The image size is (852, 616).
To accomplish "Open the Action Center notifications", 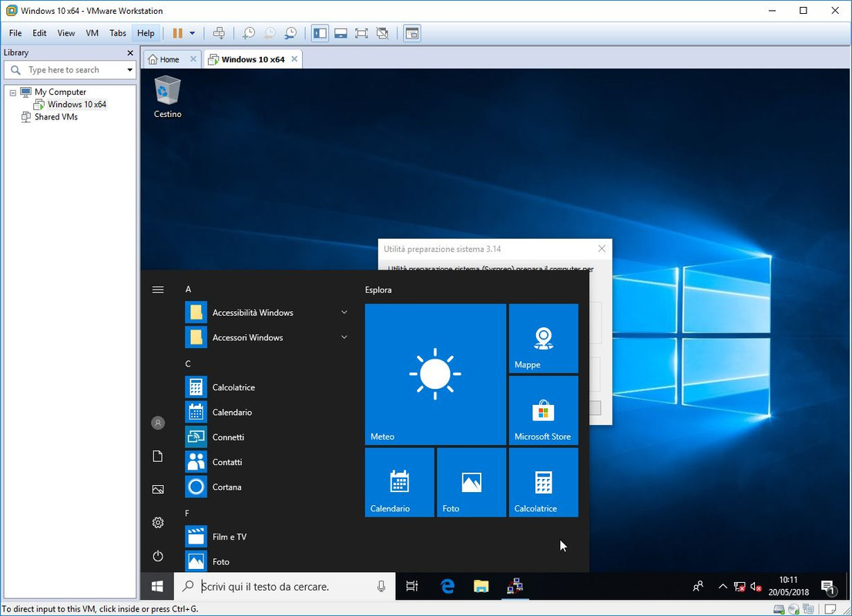I will click(x=828, y=587).
